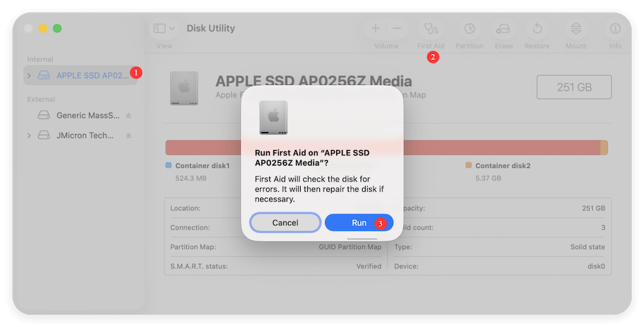Open the View options dropdown chevron
Image resolution: width=644 pixels, height=327 pixels.
(172, 28)
